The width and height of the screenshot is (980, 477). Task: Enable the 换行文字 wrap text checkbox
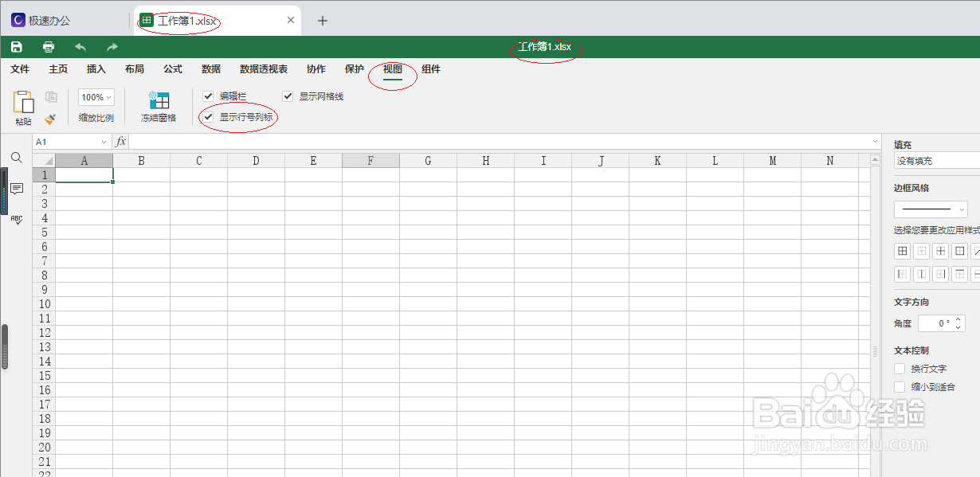pyautogui.click(x=900, y=369)
